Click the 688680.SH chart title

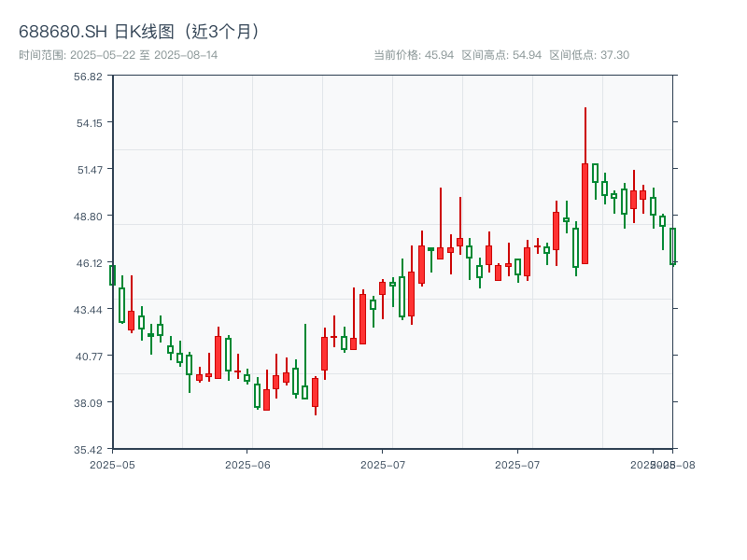139,31
